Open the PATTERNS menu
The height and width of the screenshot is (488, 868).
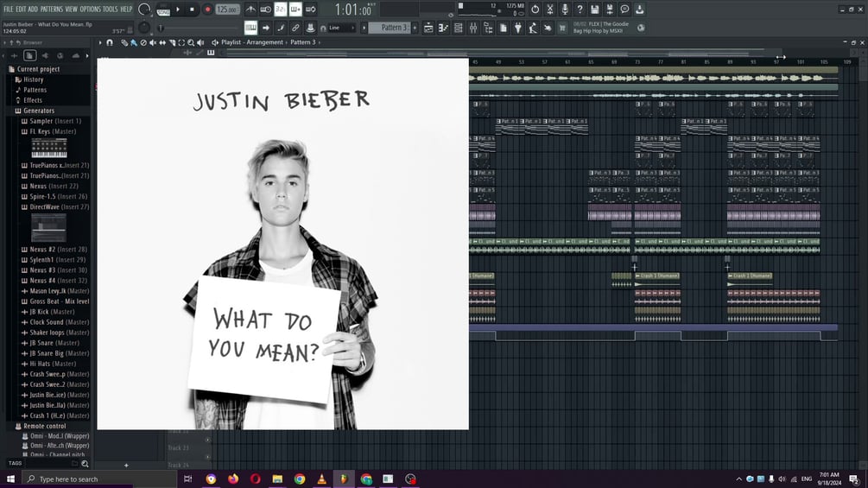pos(52,10)
